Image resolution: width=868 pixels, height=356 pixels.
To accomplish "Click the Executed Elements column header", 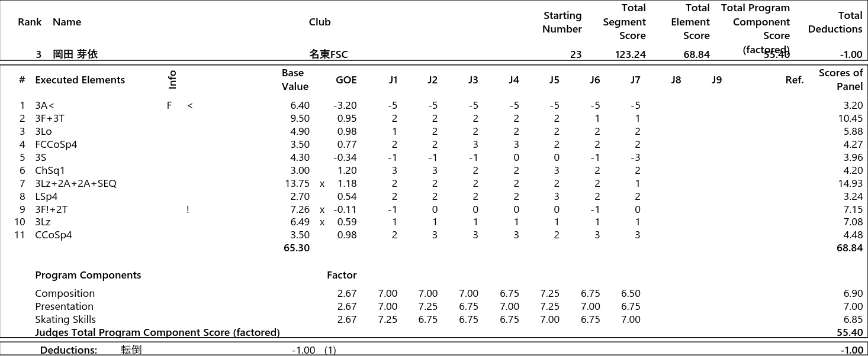I will [x=80, y=80].
